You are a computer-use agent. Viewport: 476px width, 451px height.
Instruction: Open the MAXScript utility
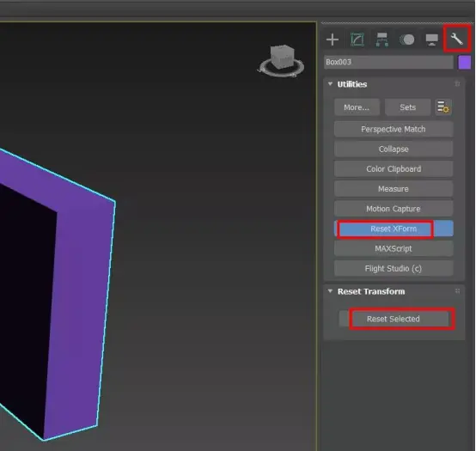click(394, 248)
